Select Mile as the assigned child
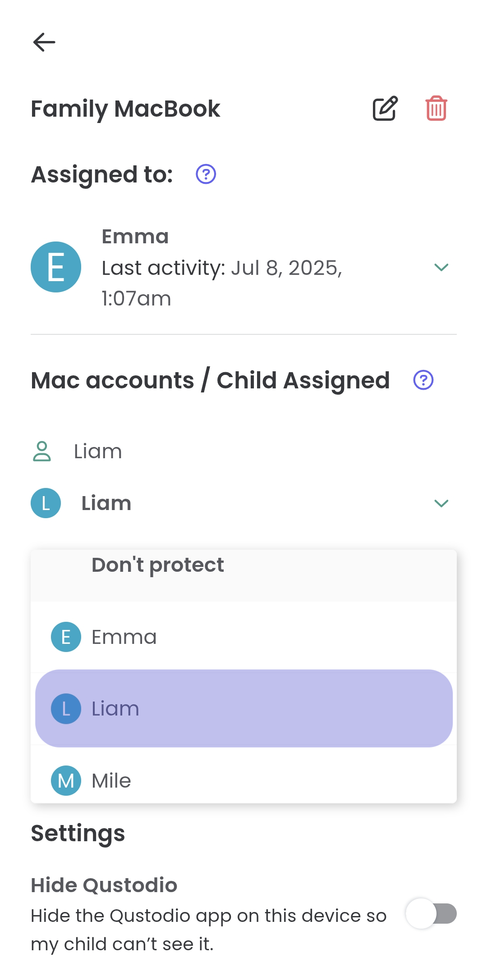487x980 pixels. coord(110,780)
